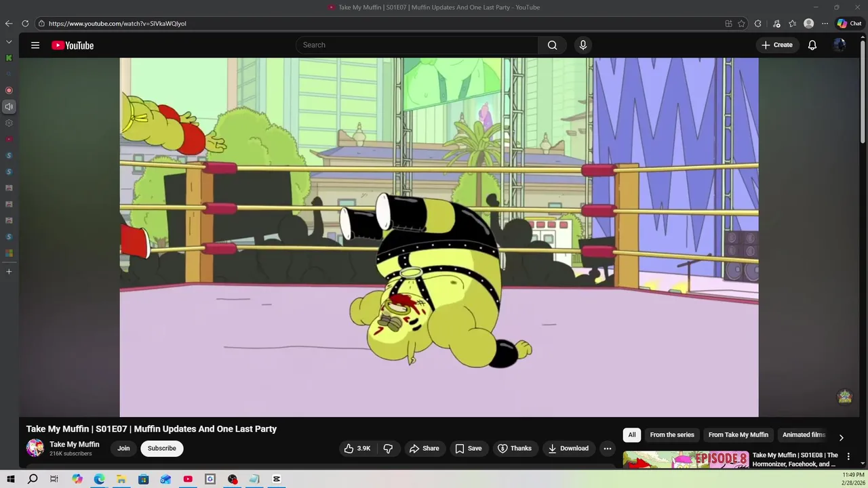Save the video to a playlist
This screenshot has width=868, height=488.
click(x=468, y=449)
